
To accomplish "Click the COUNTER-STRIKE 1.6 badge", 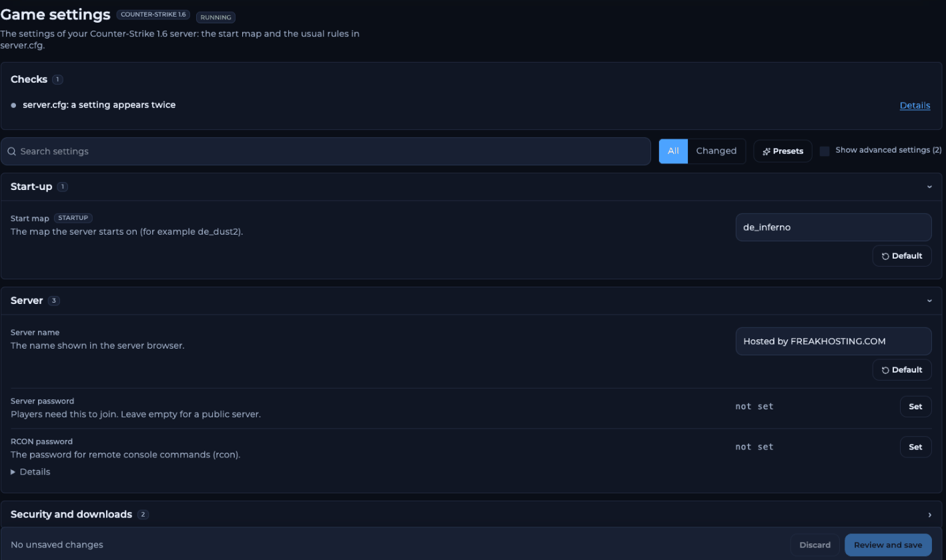I will pyautogui.click(x=153, y=15).
